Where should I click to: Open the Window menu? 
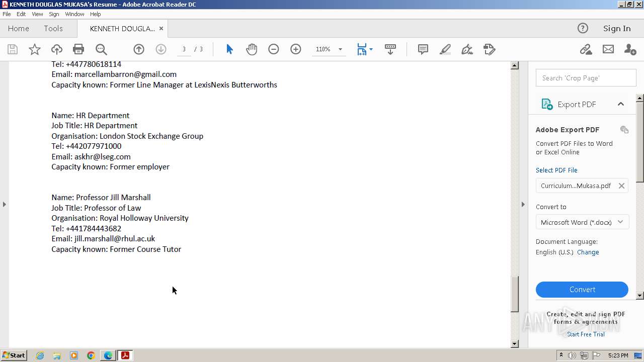tap(74, 14)
